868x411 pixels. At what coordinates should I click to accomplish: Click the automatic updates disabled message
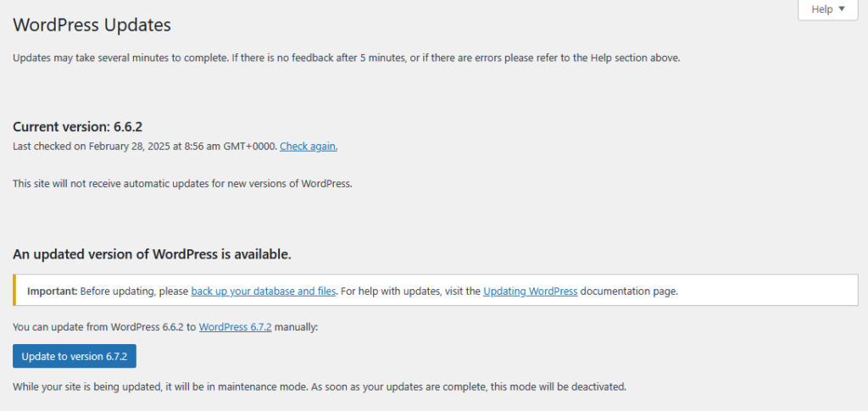[182, 183]
